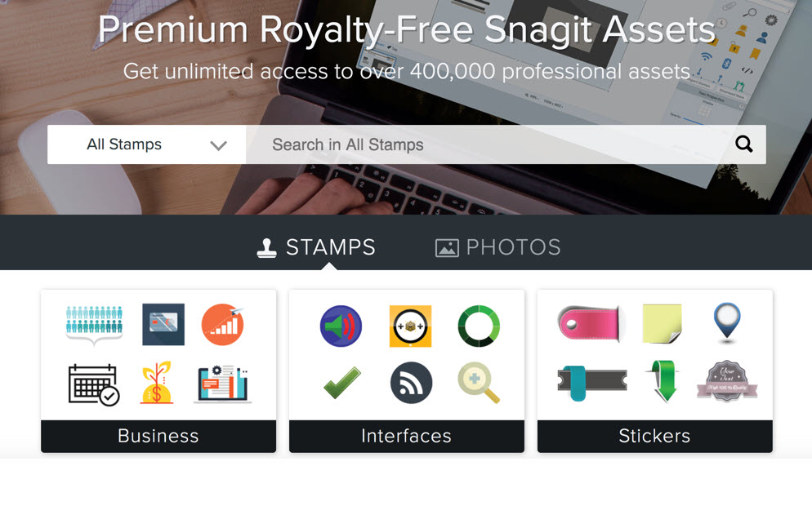Select the green checkmark stamp
The height and width of the screenshot is (506, 812).
[x=342, y=382]
